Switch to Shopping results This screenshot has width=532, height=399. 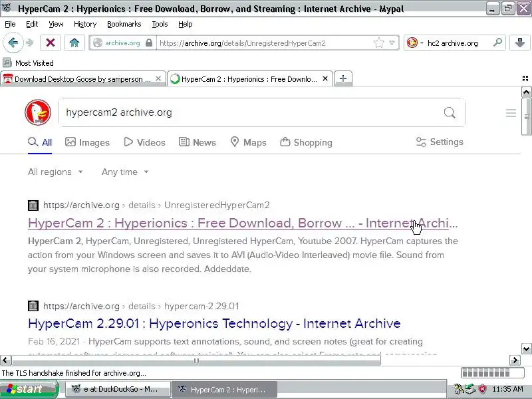coord(306,142)
